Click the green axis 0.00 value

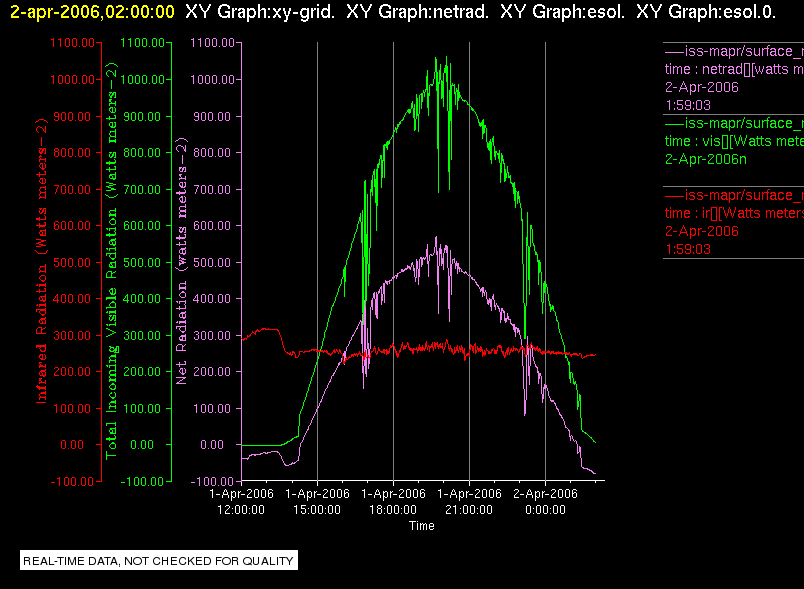[142, 445]
